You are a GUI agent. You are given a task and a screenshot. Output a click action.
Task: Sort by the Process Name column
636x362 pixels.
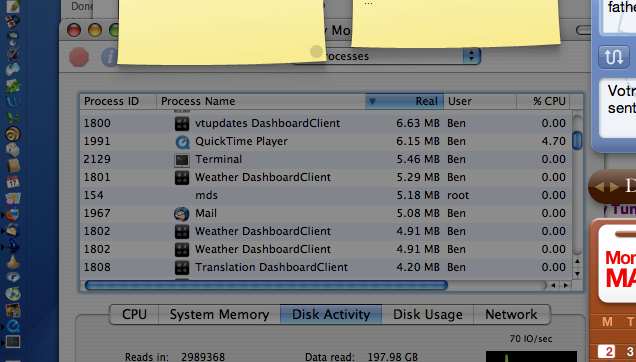261,101
